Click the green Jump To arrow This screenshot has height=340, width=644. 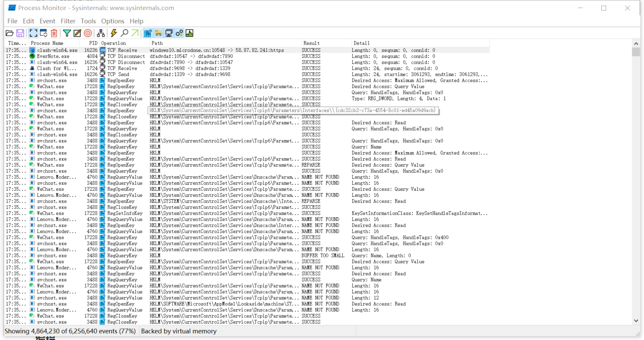tap(135, 33)
